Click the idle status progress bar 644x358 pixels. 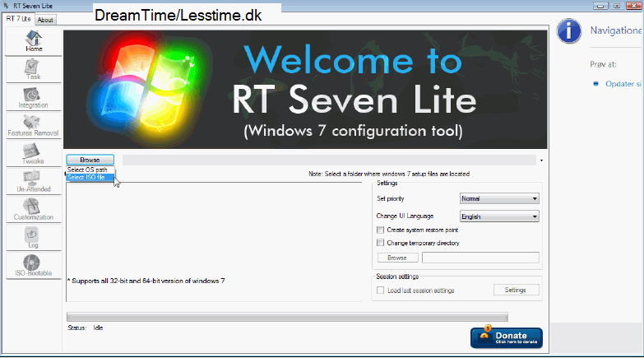[287, 317]
